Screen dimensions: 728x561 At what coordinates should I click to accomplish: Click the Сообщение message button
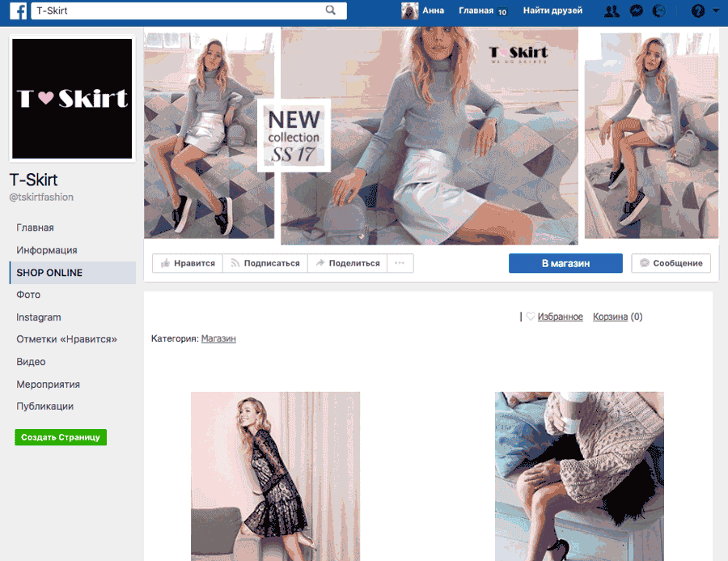click(671, 263)
